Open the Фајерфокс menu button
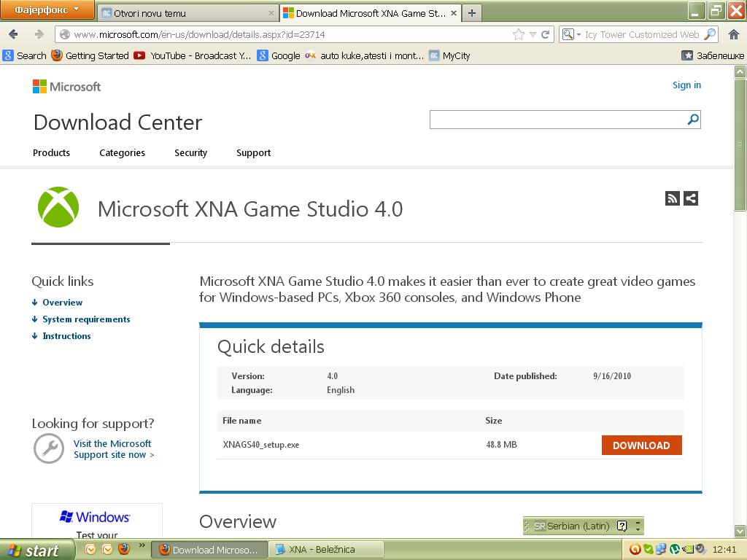Screen dimensions: 747x560 tap(47, 9)
